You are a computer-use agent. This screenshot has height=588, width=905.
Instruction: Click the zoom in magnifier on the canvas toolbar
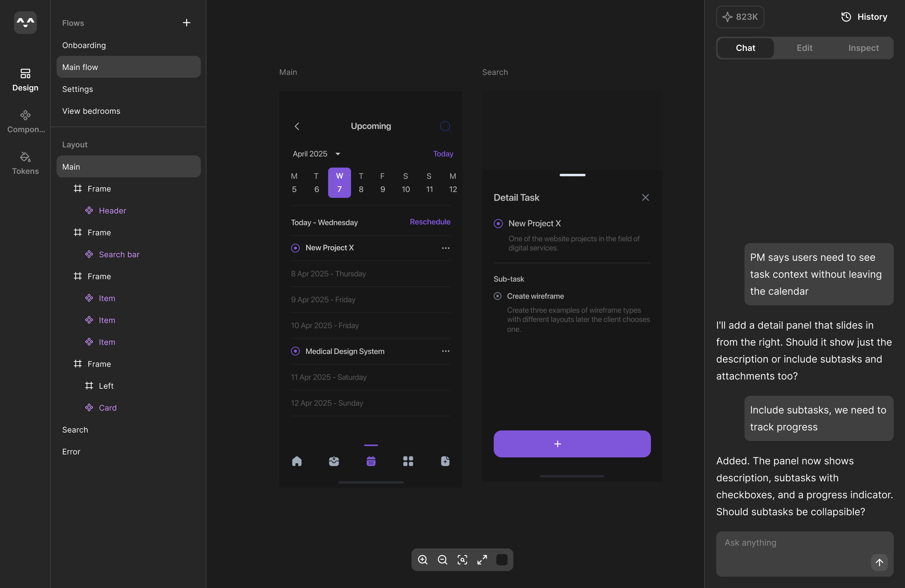pos(423,560)
